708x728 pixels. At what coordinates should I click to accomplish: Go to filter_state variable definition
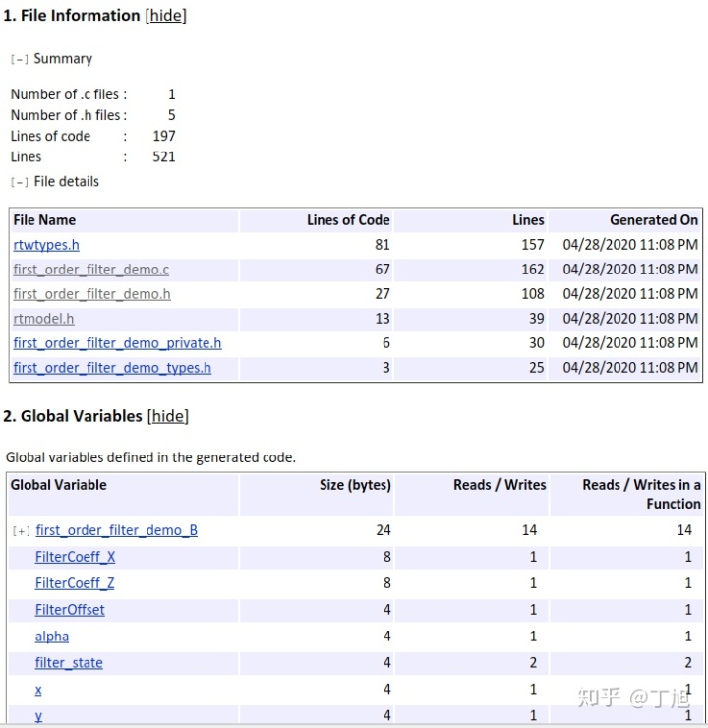pos(69,663)
